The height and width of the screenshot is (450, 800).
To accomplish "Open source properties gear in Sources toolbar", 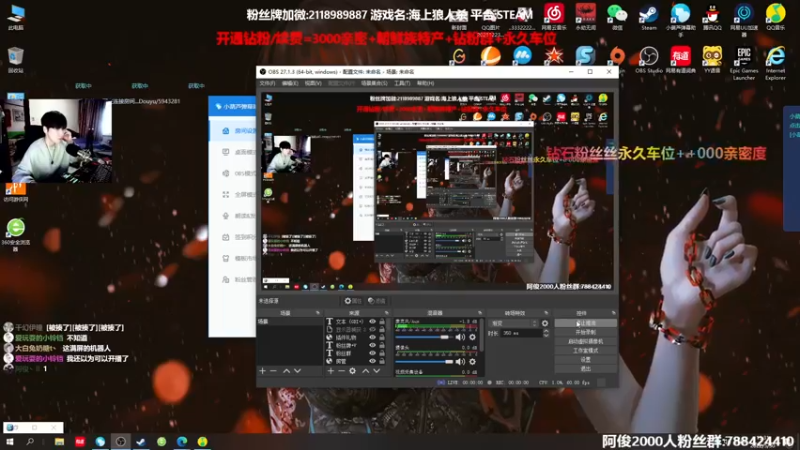I will pyautogui.click(x=353, y=371).
